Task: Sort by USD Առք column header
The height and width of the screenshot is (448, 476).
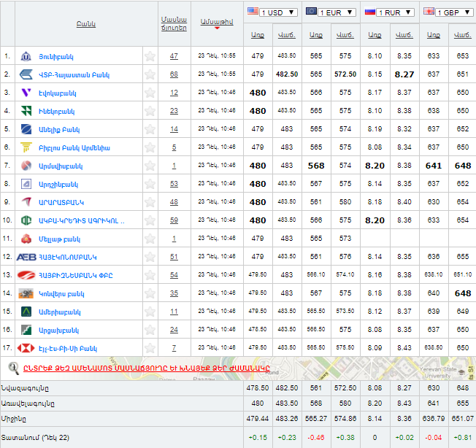Action: [x=258, y=35]
